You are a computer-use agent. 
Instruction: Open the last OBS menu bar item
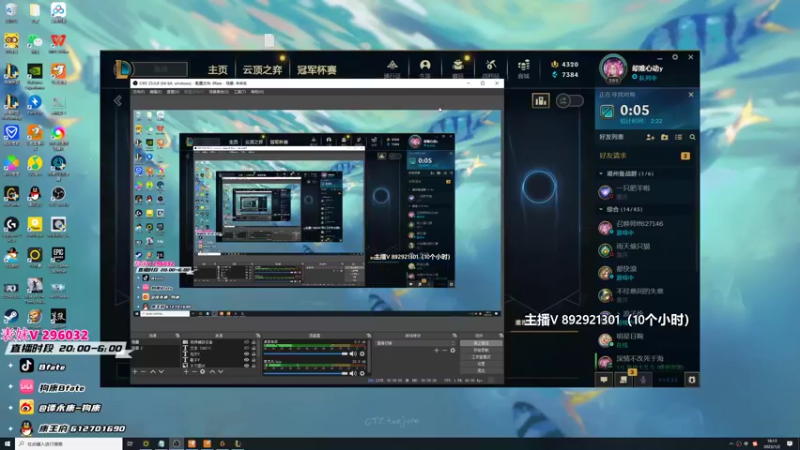[x=257, y=92]
